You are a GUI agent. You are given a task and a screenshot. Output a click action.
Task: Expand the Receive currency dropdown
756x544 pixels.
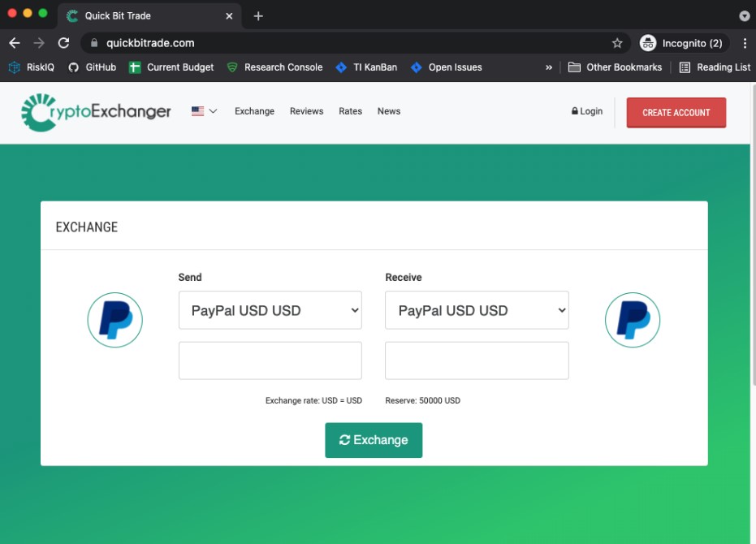tap(477, 310)
